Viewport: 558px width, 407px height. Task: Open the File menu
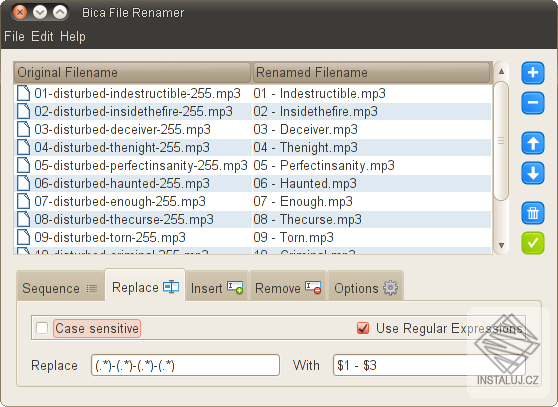pos(14,36)
